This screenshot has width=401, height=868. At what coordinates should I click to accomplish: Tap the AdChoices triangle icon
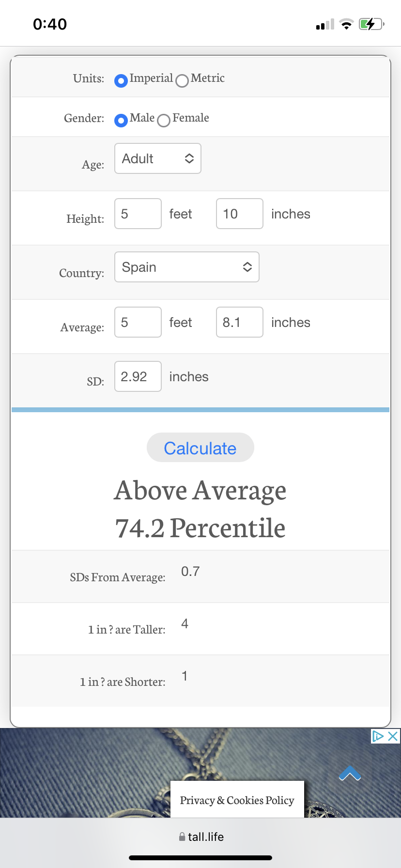pos(378,736)
